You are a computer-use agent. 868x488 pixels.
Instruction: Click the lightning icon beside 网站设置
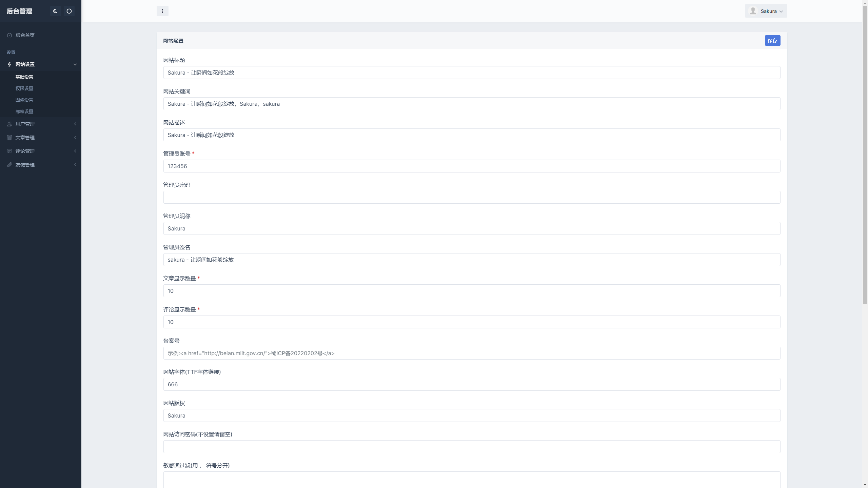click(x=9, y=64)
